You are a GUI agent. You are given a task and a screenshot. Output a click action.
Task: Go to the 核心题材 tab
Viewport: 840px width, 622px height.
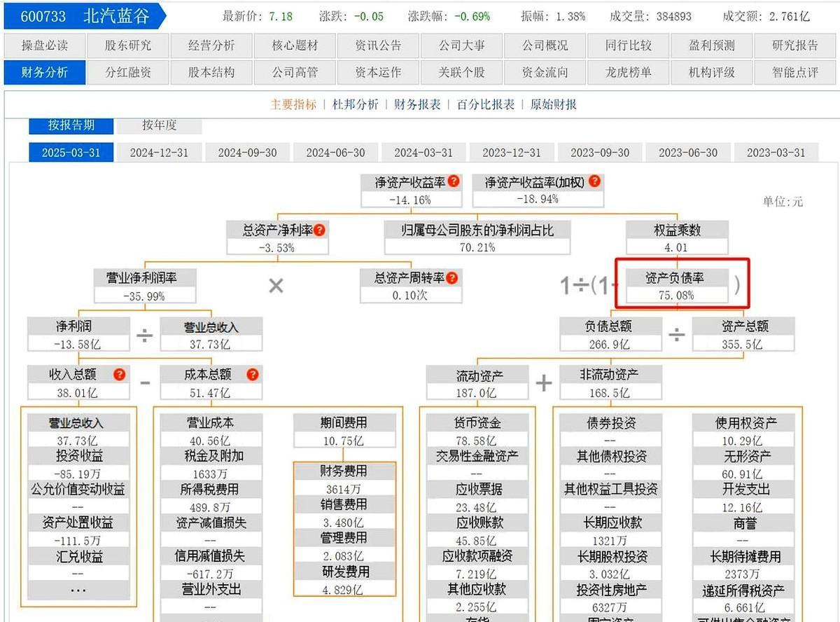tap(295, 46)
